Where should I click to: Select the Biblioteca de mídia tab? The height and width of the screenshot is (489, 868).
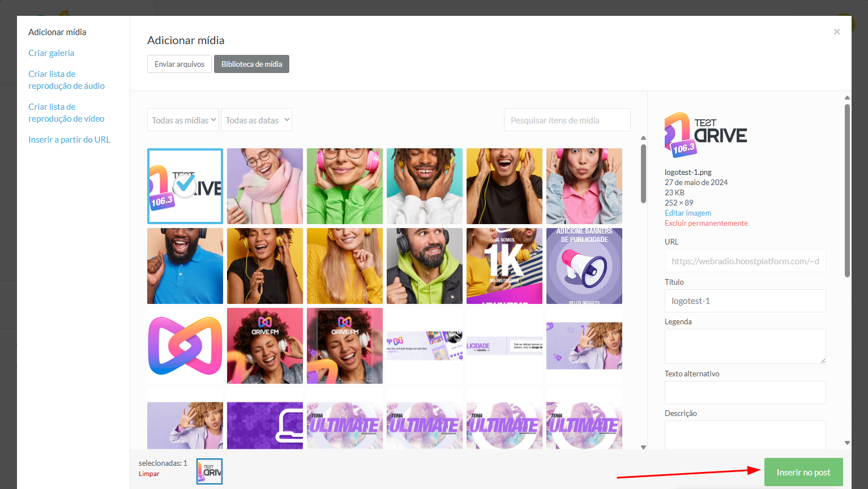[251, 64]
